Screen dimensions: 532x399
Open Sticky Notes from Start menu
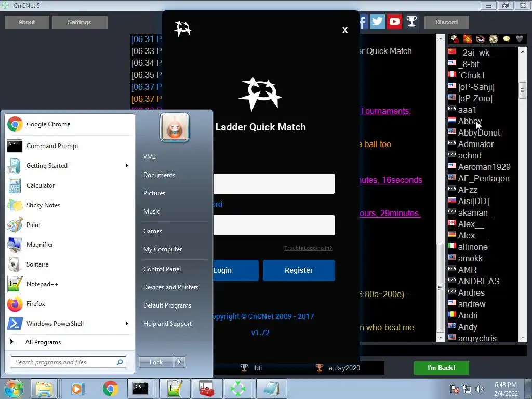click(x=69, y=205)
